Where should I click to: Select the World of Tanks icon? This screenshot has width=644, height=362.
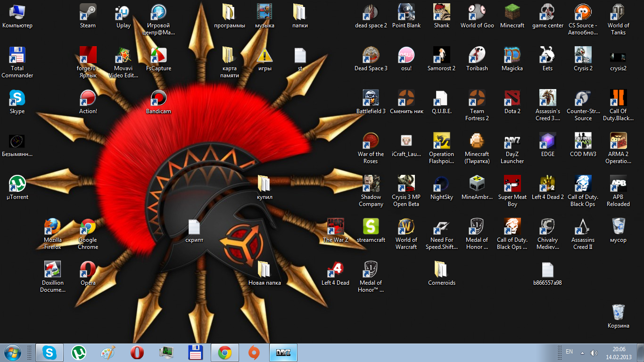pos(619,20)
